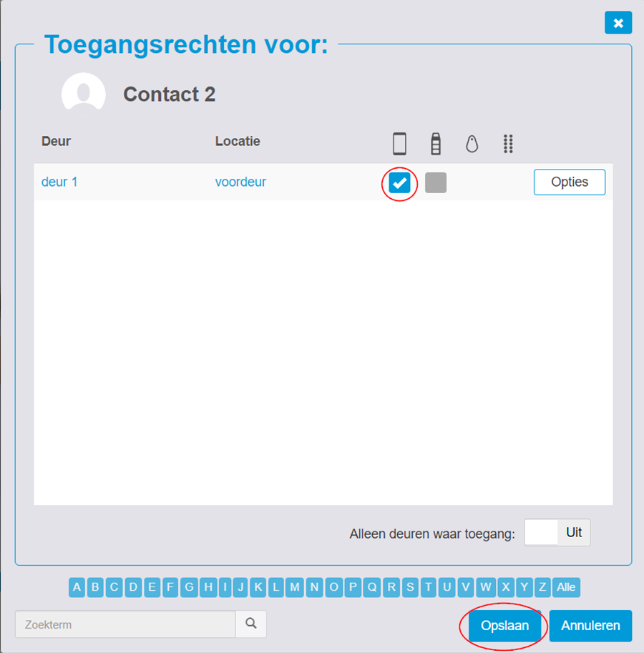
Task: Uncheck smartphone access for deur 1
Action: (399, 183)
